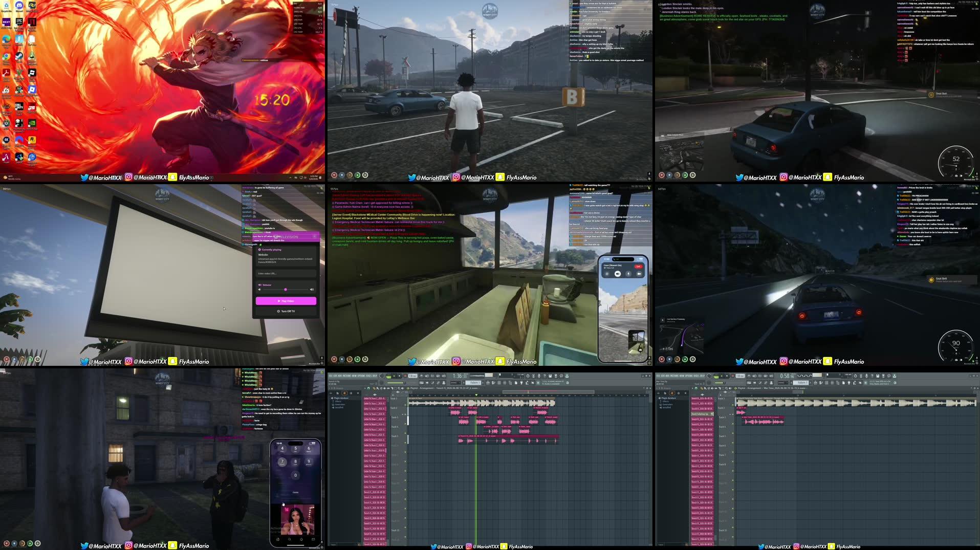Toggle microphone mute on the phone call

tap(628, 274)
